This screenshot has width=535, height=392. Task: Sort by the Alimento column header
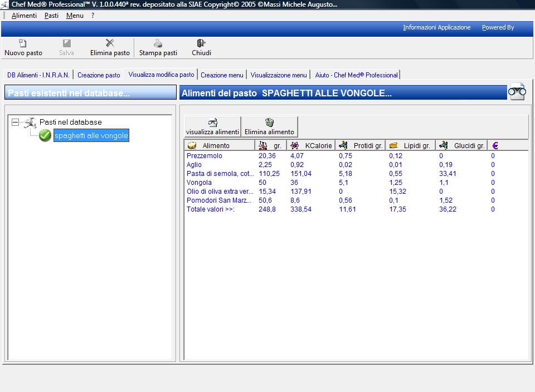(x=220, y=145)
